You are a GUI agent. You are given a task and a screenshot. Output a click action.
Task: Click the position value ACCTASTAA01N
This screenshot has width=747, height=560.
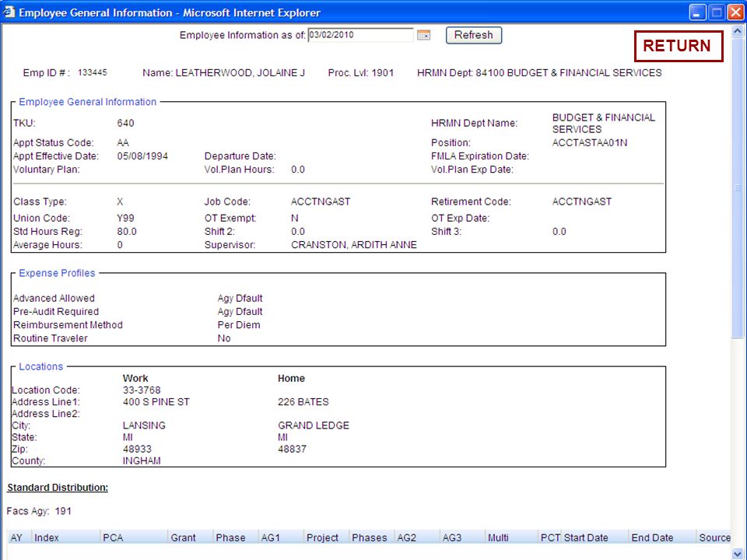(x=590, y=143)
